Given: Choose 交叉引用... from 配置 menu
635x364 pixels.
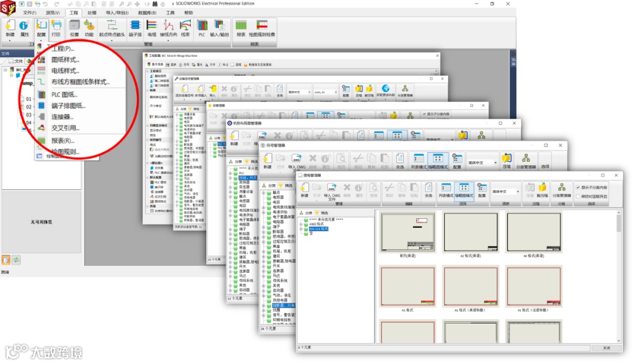Looking at the screenshot, I should [x=65, y=128].
